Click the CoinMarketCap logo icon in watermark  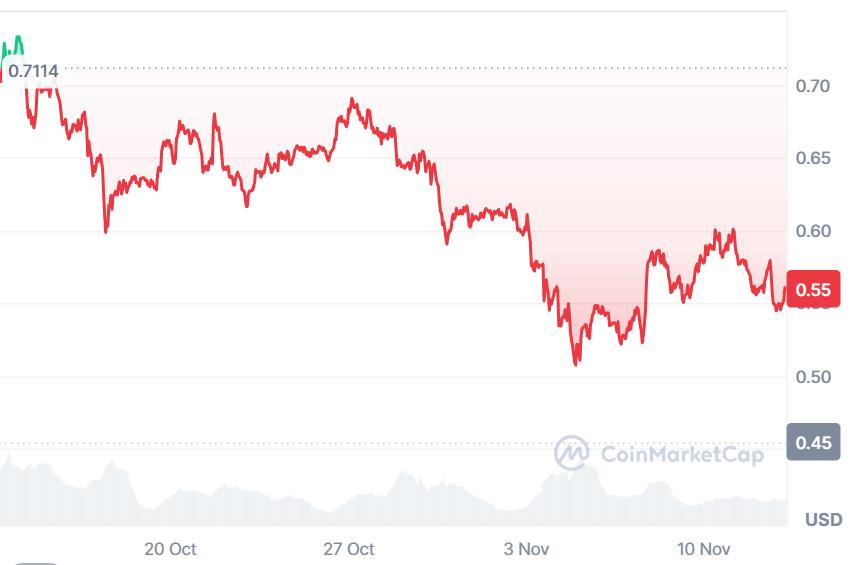(572, 453)
